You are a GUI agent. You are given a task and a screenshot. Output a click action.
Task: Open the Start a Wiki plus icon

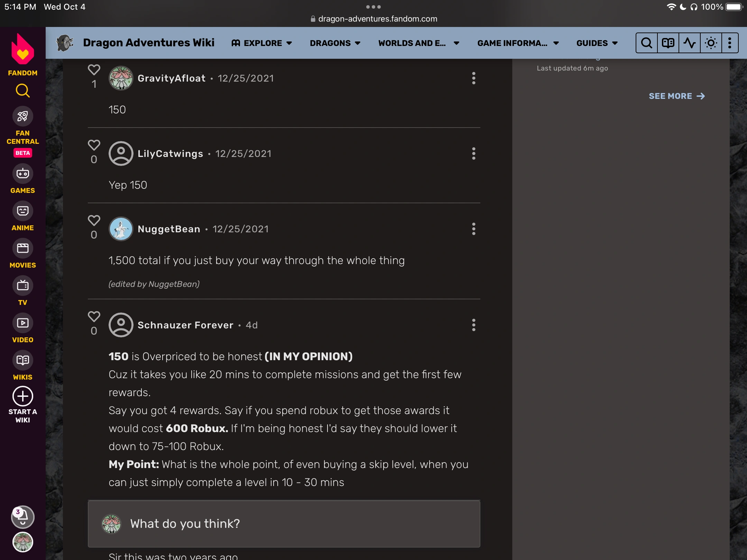tap(22, 396)
